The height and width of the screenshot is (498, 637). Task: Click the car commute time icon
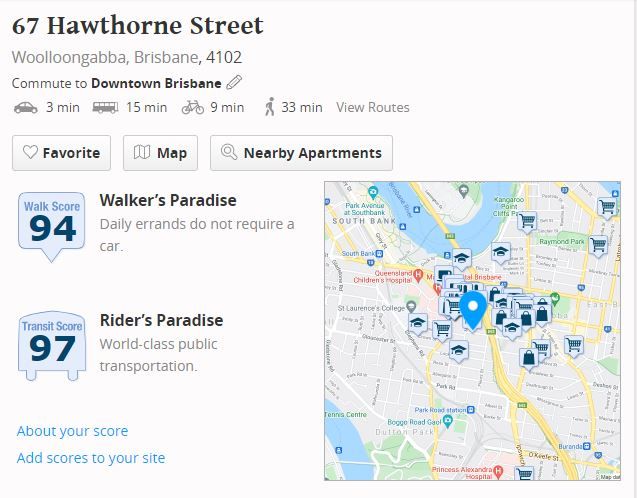coord(26,108)
